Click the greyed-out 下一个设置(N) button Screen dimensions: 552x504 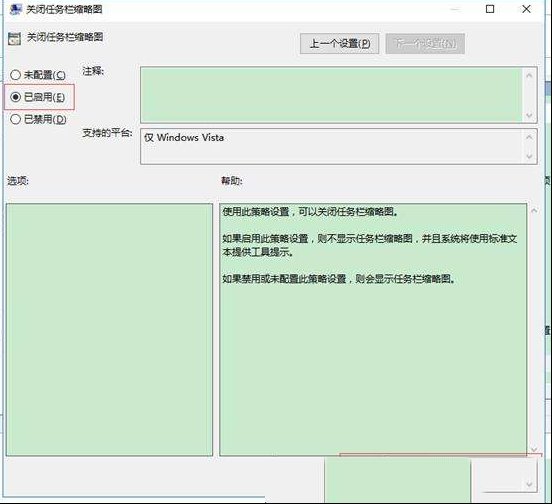(425, 44)
